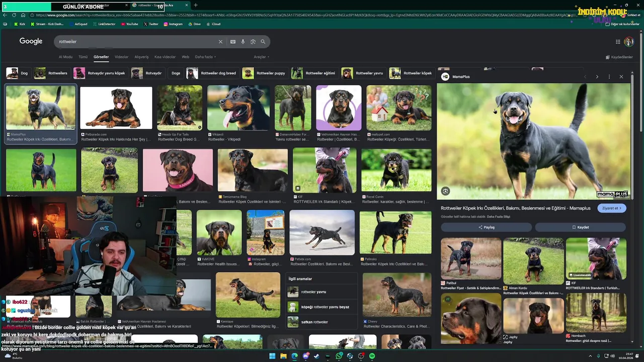Go back in the browser

click(x=5, y=15)
